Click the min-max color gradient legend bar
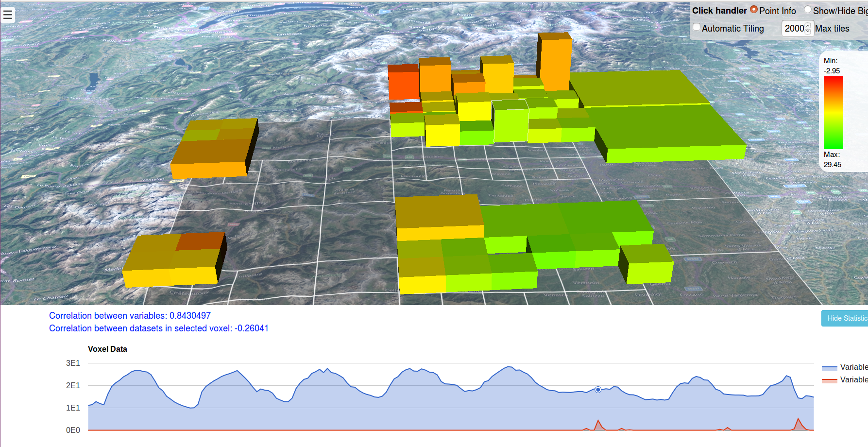Image resolution: width=868 pixels, height=447 pixels. (833, 113)
